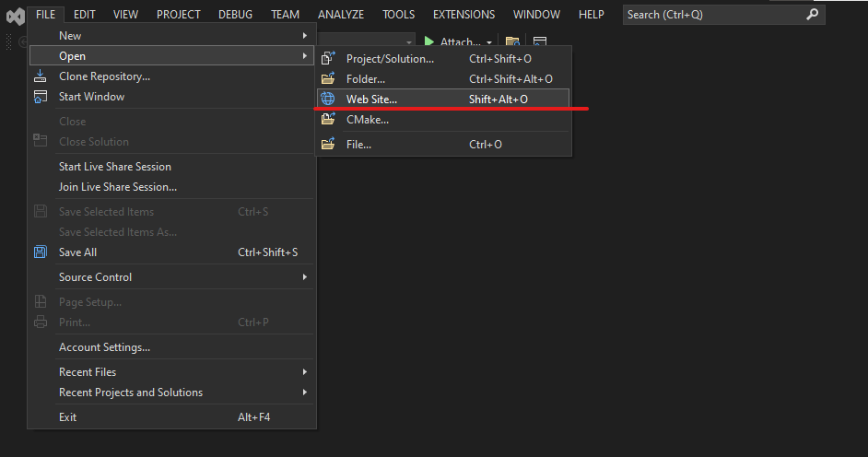Open the HELP menu

point(592,15)
